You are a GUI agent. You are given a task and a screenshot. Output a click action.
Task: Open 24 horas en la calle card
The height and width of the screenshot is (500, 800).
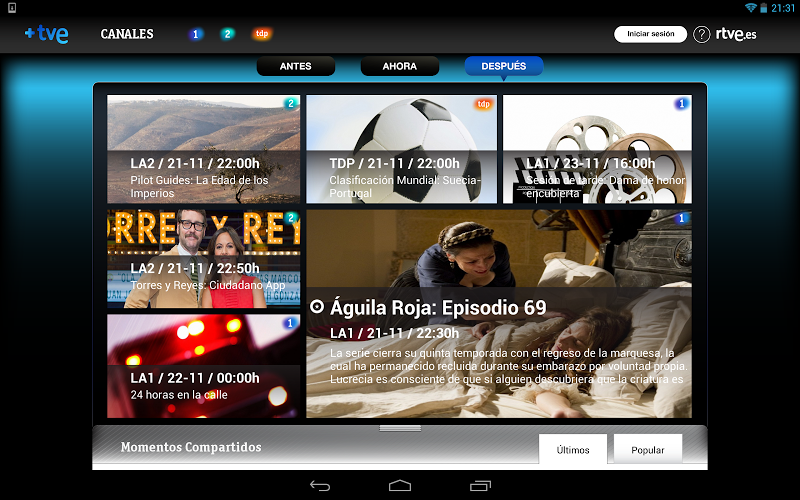tap(204, 366)
